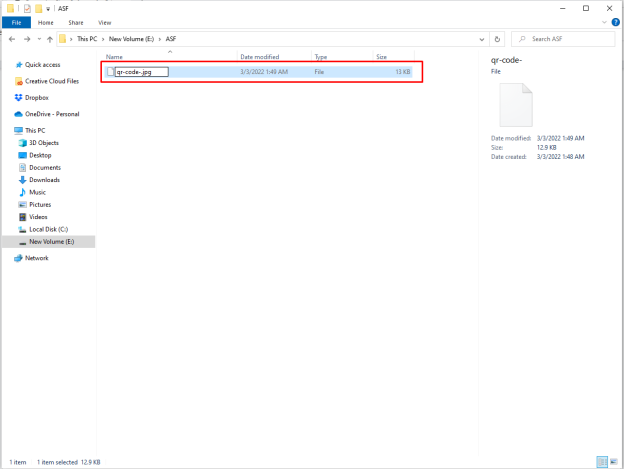624x469 pixels.
Task: Open Dropbox in the navigation pane
Action: [37, 97]
